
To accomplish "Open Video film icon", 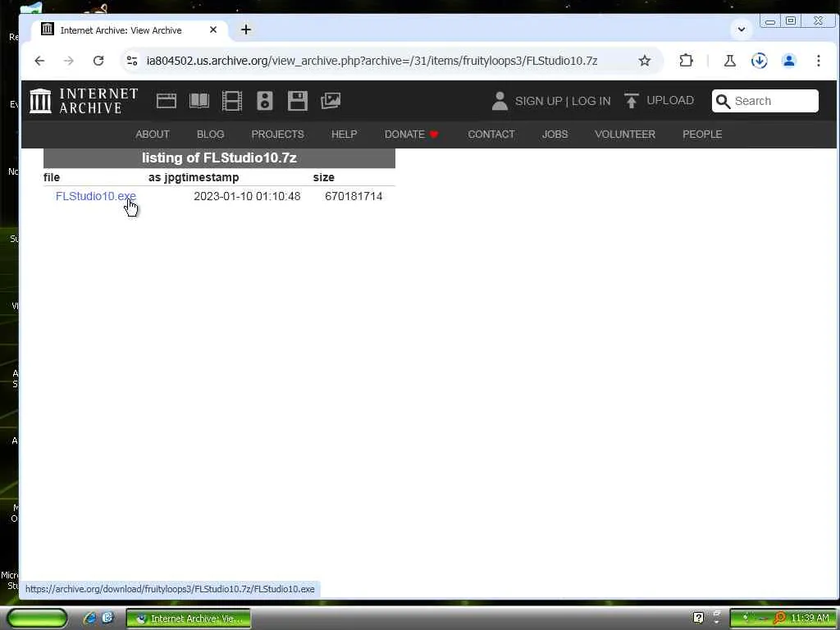I will click(232, 101).
